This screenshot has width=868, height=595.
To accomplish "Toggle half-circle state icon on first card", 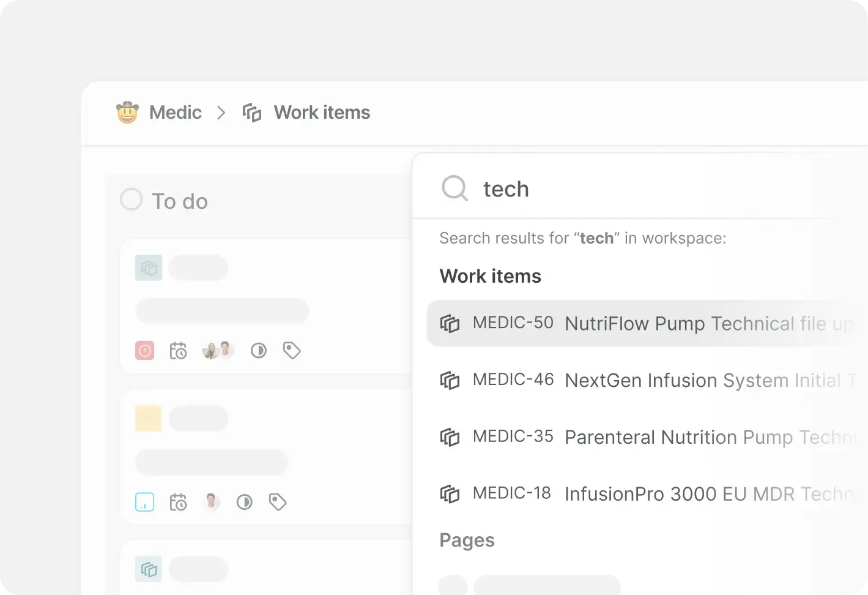I will (259, 351).
